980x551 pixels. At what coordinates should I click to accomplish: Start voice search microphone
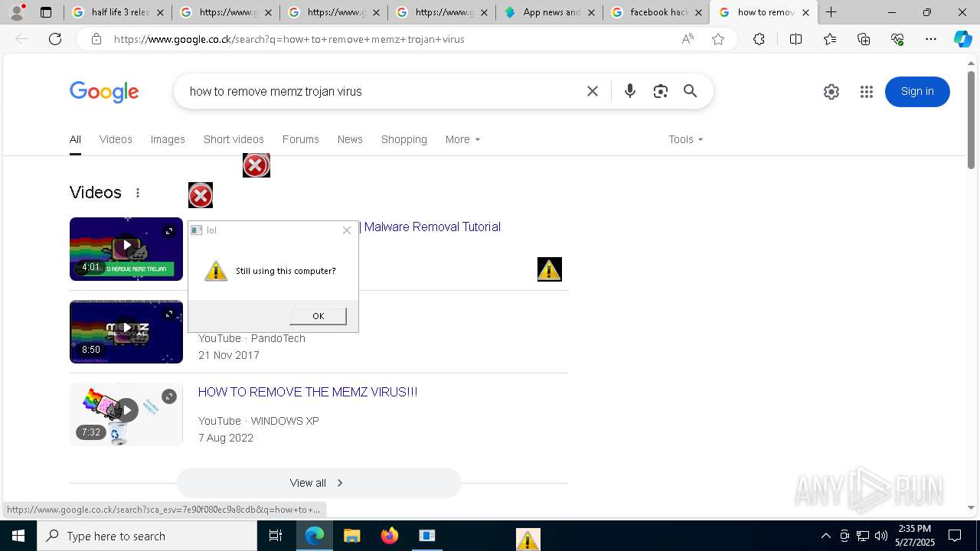[x=630, y=91]
